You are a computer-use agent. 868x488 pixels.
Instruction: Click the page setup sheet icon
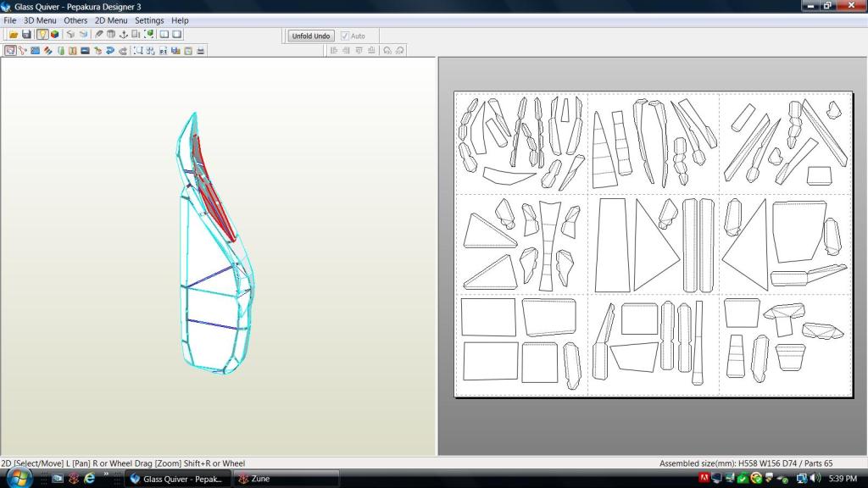pos(188,50)
